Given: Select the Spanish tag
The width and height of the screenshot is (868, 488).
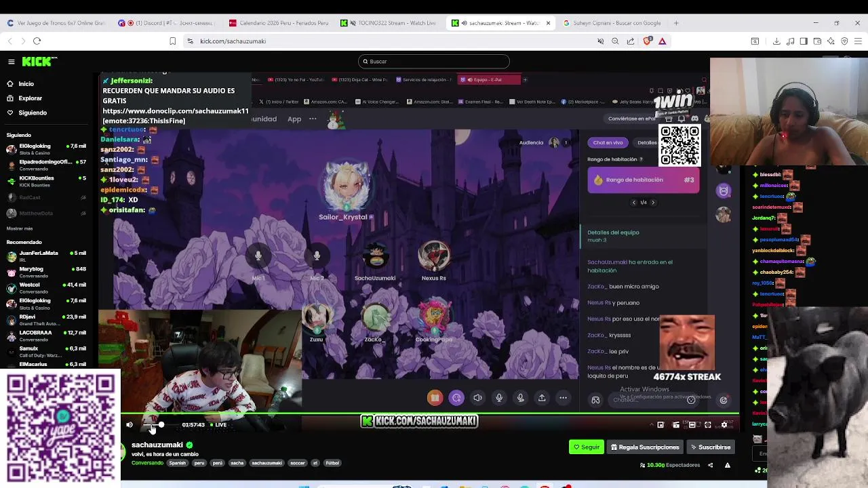Looking at the screenshot, I should 177,463.
